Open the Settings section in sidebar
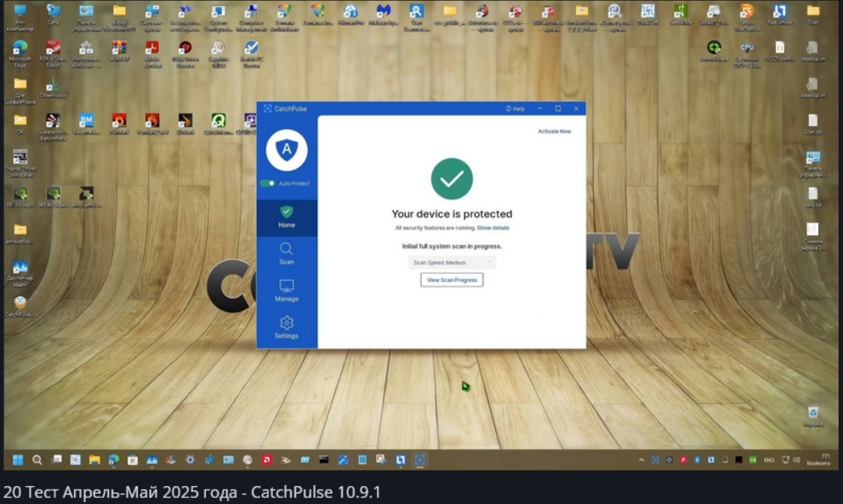The width and height of the screenshot is (843, 504). tap(287, 328)
